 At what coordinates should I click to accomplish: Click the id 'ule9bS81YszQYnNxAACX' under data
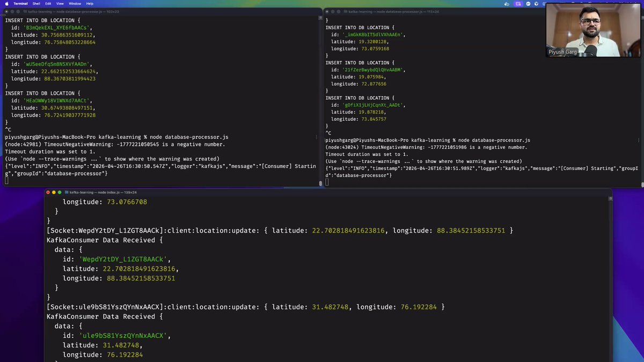tap(123, 336)
